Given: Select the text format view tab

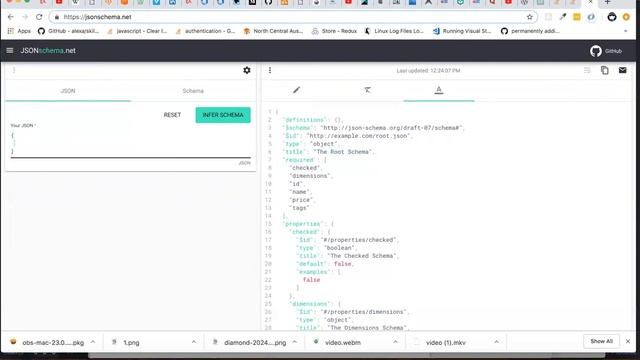Looking at the screenshot, I should click(x=439, y=90).
